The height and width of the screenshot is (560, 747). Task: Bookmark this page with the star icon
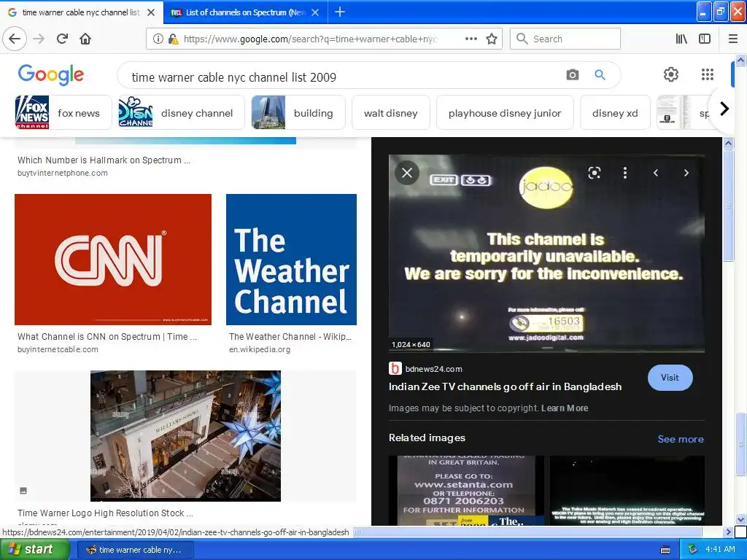pos(492,39)
